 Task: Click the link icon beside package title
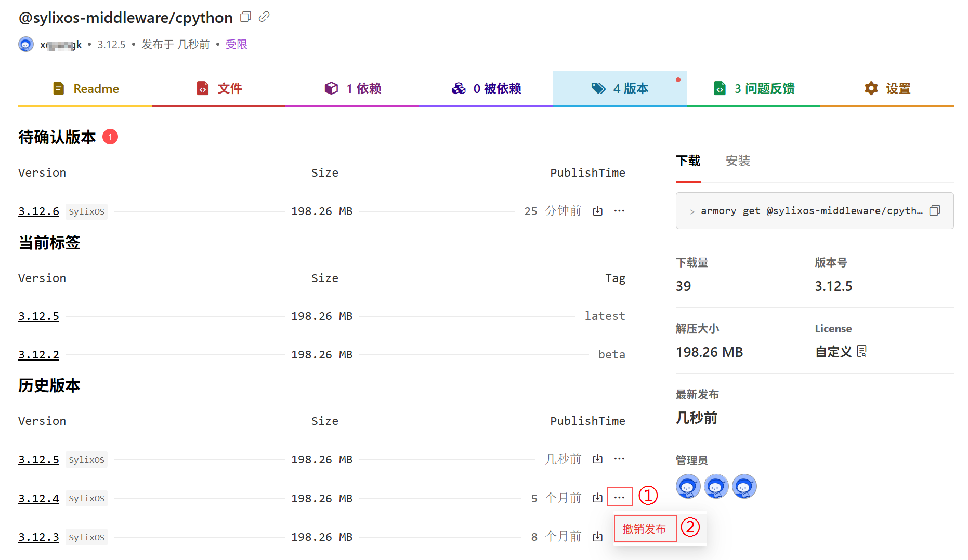tap(264, 17)
